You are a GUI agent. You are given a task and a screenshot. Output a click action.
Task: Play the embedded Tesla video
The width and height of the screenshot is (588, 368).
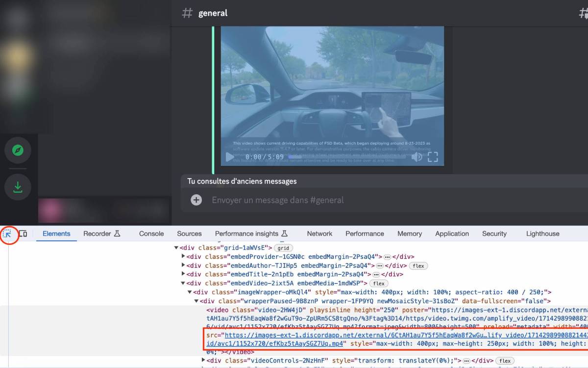(229, 157)
